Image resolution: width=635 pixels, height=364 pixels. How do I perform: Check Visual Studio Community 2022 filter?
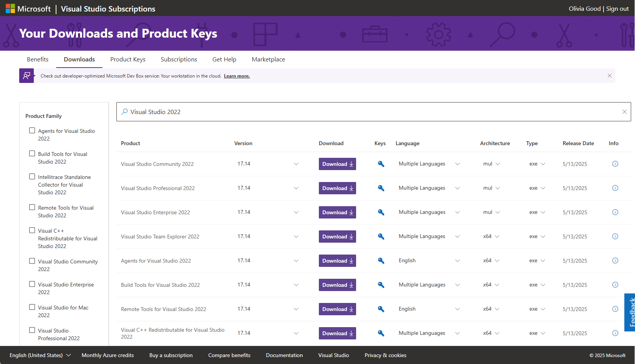click(x=32, y=261)
